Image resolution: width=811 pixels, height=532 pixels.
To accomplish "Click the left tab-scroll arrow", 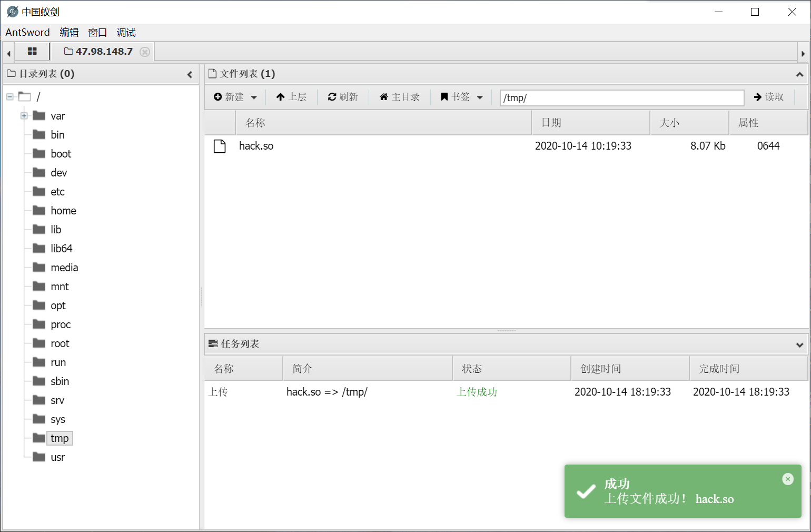I will 8,52.
